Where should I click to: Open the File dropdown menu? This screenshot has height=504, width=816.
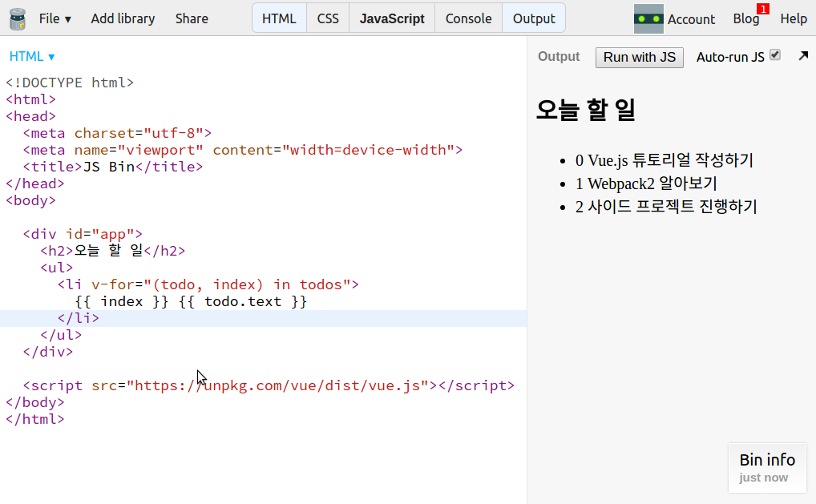tap(55, 18)
